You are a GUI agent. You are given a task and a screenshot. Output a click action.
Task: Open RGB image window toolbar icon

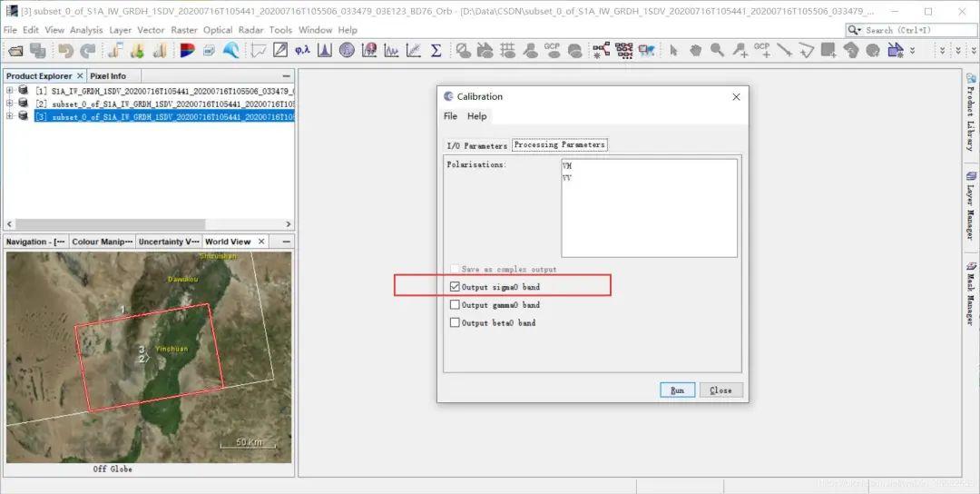pos(187,51)
